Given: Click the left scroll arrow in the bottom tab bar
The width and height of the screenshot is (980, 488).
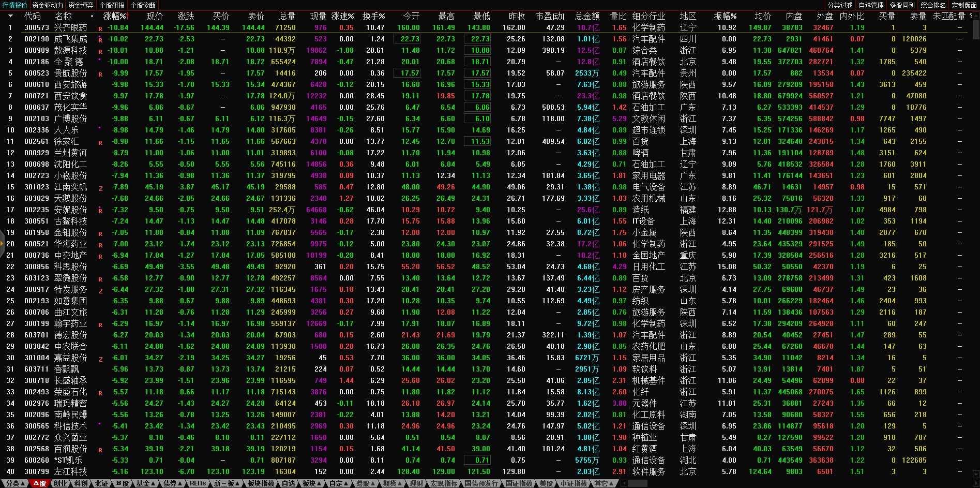Looking at the screenshot, I should tap(624, 483).
